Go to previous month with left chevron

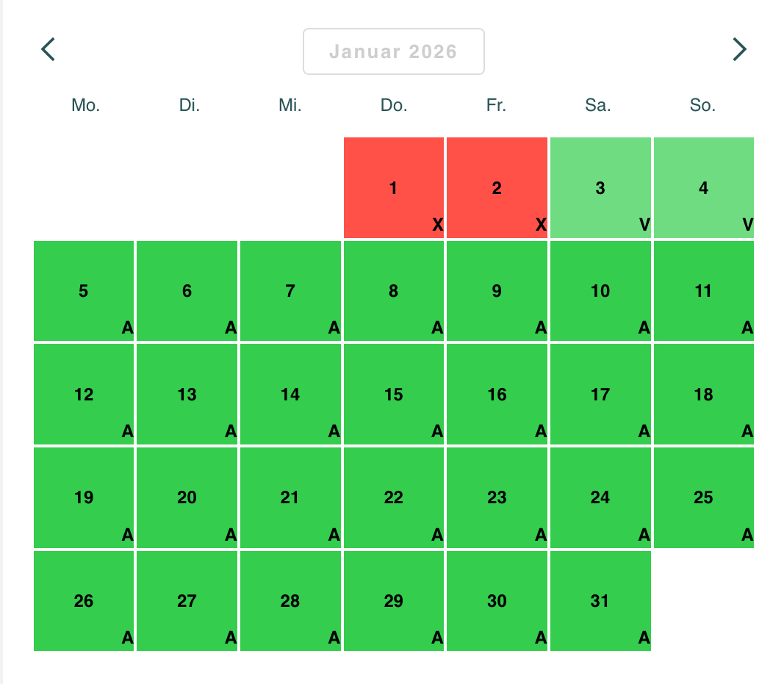coord(48,50)
